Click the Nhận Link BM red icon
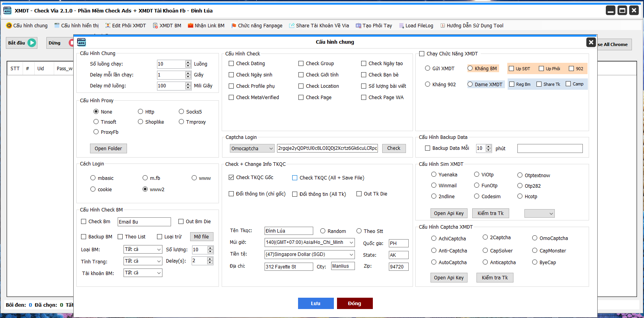Screen dimensions: 644x318 (191, 25)
